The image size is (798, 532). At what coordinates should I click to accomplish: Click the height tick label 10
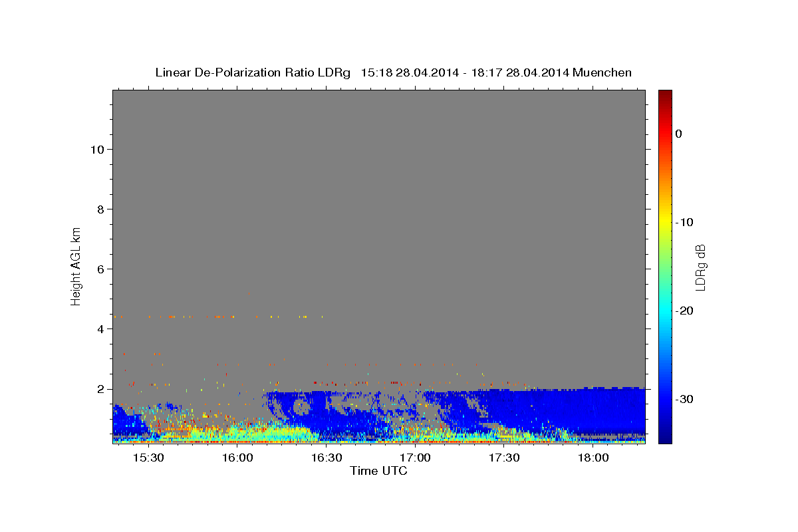click(x=99, y=150)
